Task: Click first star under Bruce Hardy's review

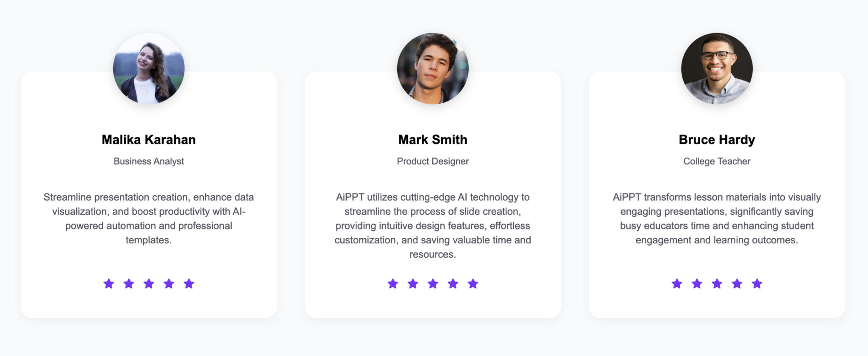Action: [677, 284]
